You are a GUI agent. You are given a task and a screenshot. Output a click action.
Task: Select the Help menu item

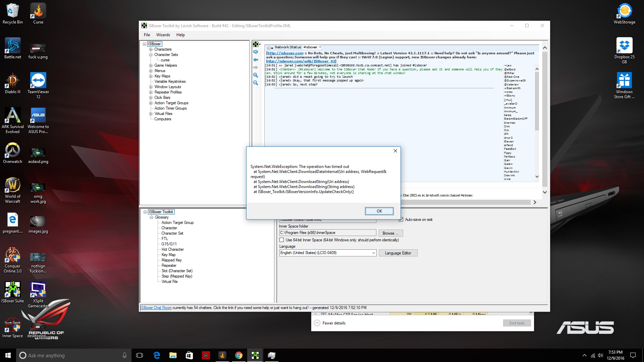(x=181, y=35)
